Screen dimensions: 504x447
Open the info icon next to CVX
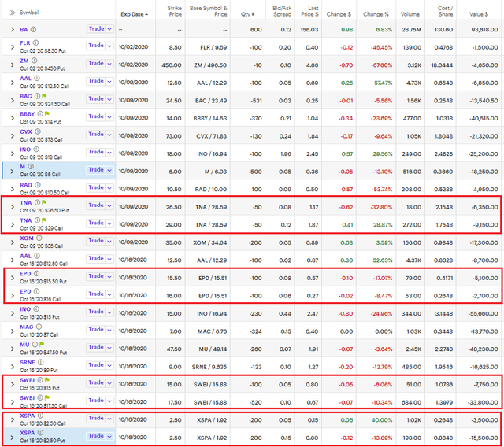(38, 131)
